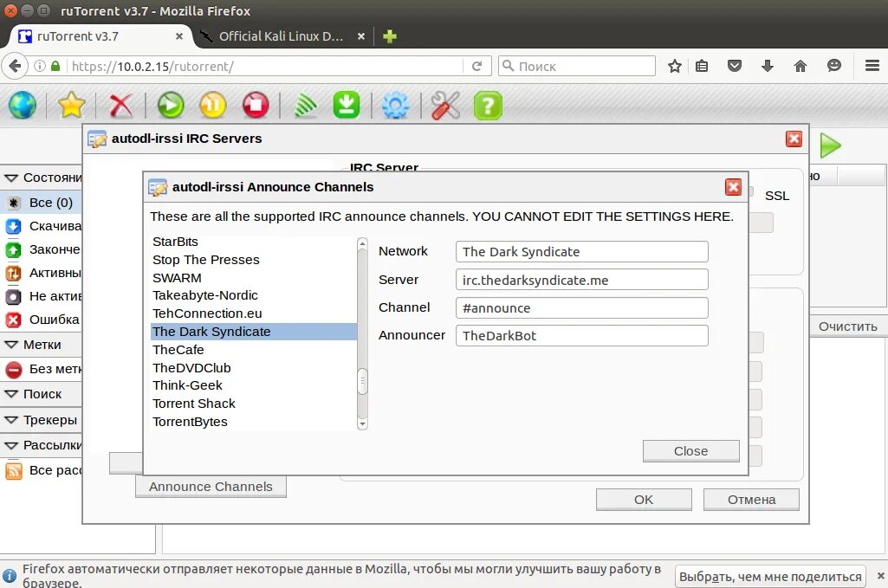This screenshot has height=588, width=888.
Task: Open the Firefox hamburger menu
Action: click(x=872, y=66)
